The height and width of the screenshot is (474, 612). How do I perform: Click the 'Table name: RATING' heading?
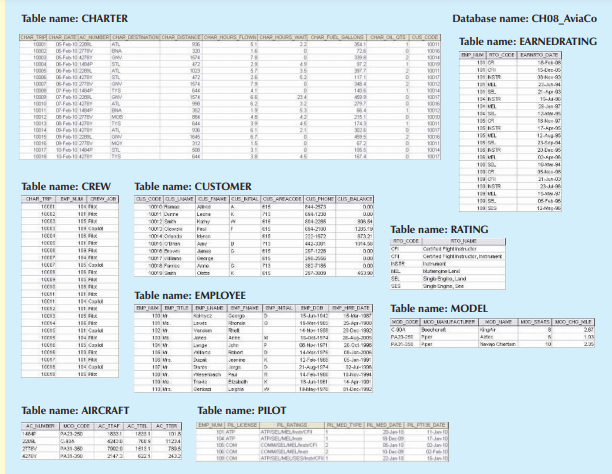[439, 229]
